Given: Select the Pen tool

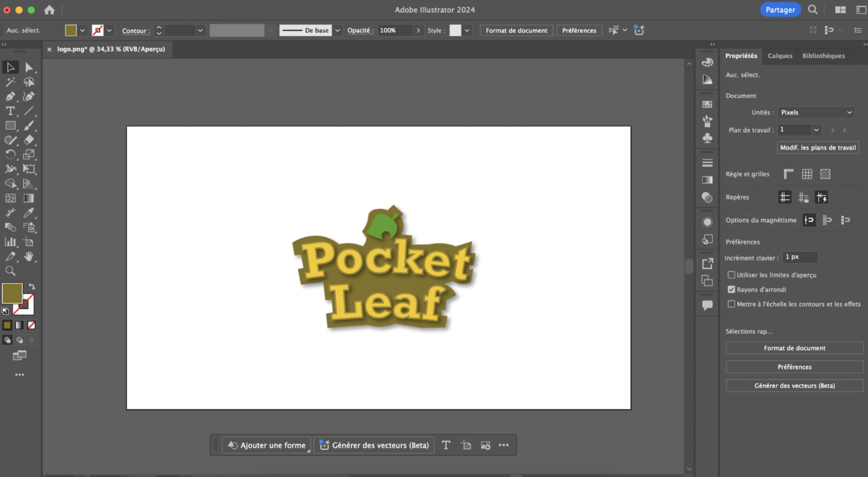Looking at the screenshot, I should point(10,96).
